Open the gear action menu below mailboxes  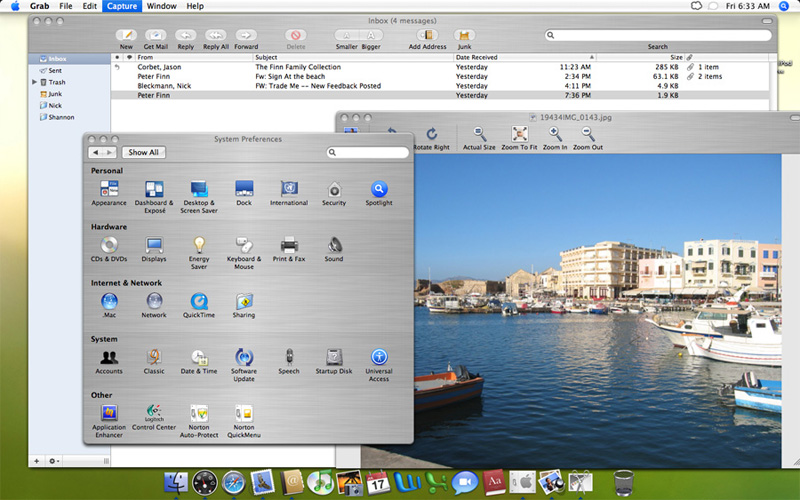coord(53,461)
